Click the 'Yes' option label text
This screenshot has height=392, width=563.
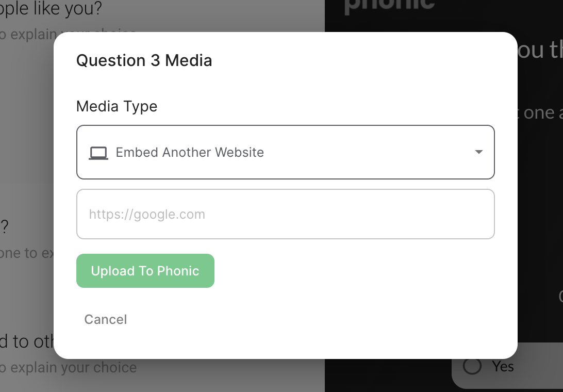(x=503, y=366)
